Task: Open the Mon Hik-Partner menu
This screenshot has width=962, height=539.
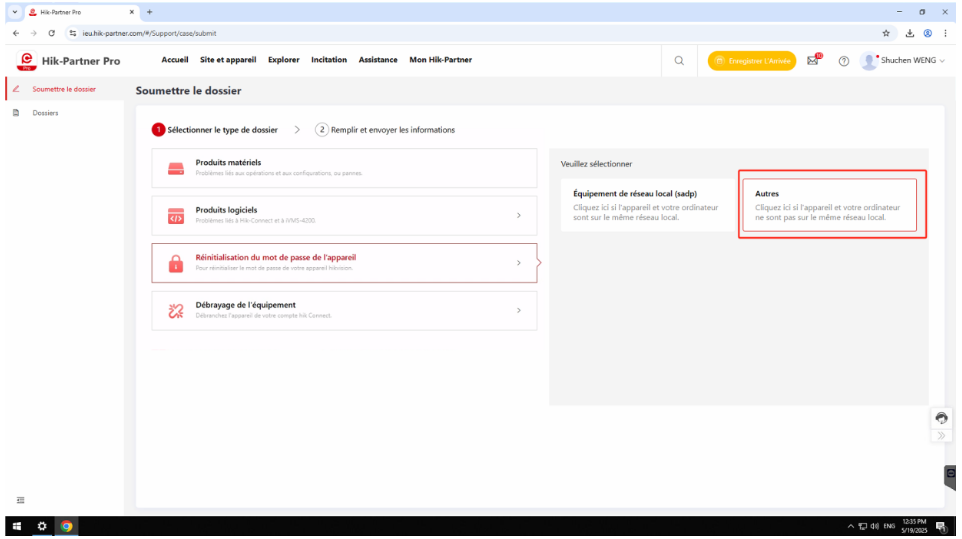Action: (441, 60)
